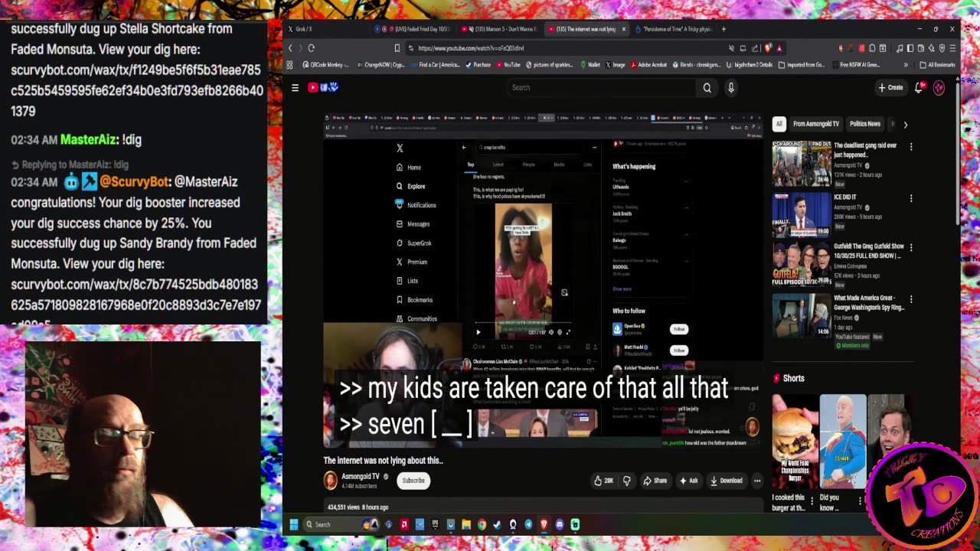Open YouTube notifications bell

click(x=920, y=87)
